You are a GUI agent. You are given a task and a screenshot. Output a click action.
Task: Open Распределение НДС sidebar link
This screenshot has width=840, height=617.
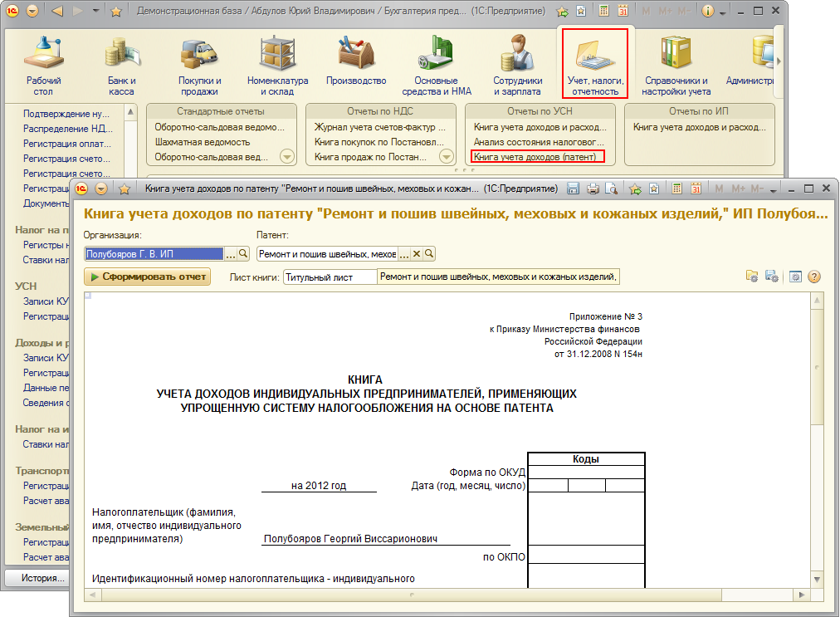click(x=68, y=129)
